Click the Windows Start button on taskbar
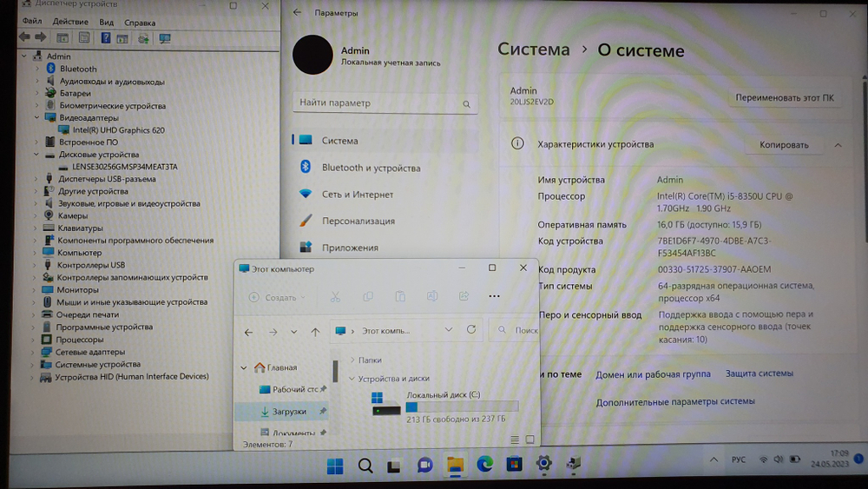Screen dimensions: 868x489 pos(335,466)
